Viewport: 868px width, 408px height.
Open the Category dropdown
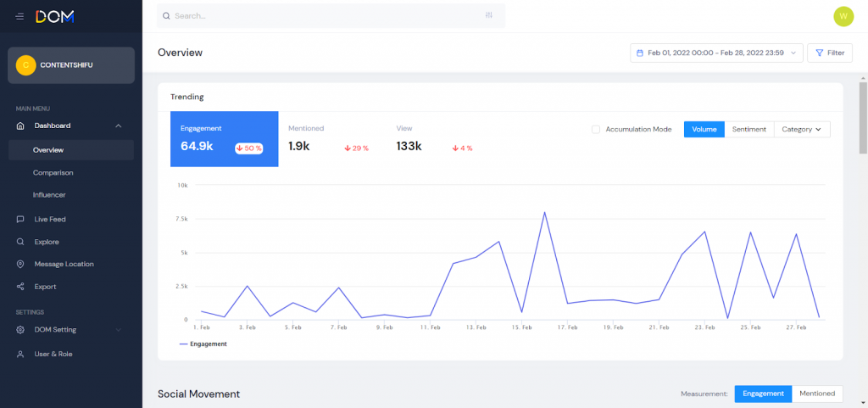click(x=802, y=130)
